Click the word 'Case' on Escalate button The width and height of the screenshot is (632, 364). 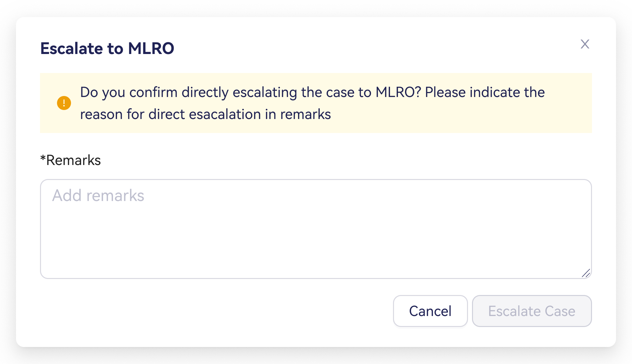point(560,311)
